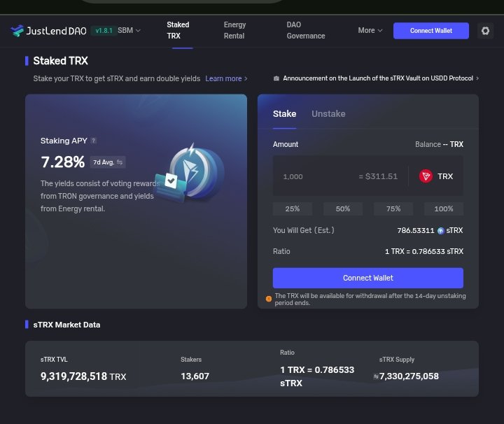504x424 pixels.
Task: Expand the SBM market dropdown
Action: pyautogui.click(x=129, y=31)
